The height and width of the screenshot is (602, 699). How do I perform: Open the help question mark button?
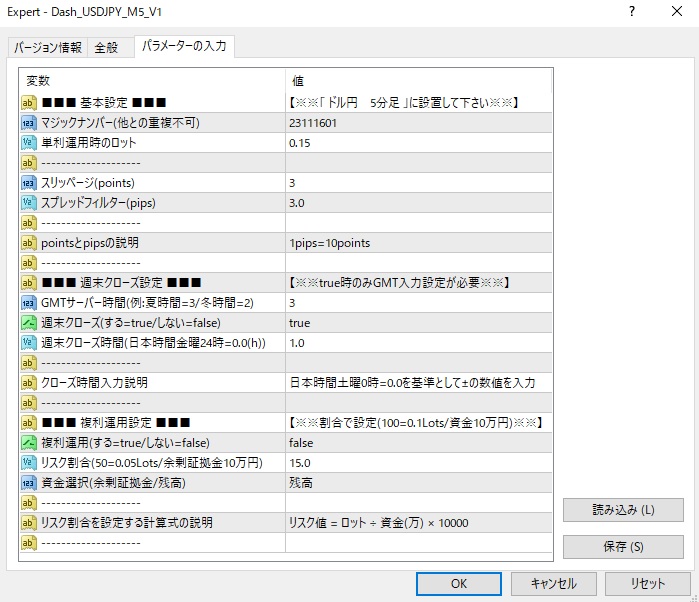click(x=632, y=12)
